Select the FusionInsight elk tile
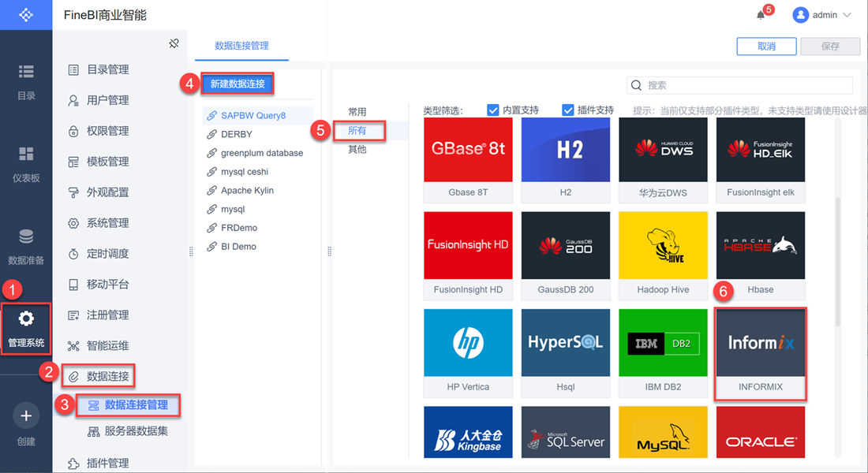The image size is (868, 473). [761, 160]
